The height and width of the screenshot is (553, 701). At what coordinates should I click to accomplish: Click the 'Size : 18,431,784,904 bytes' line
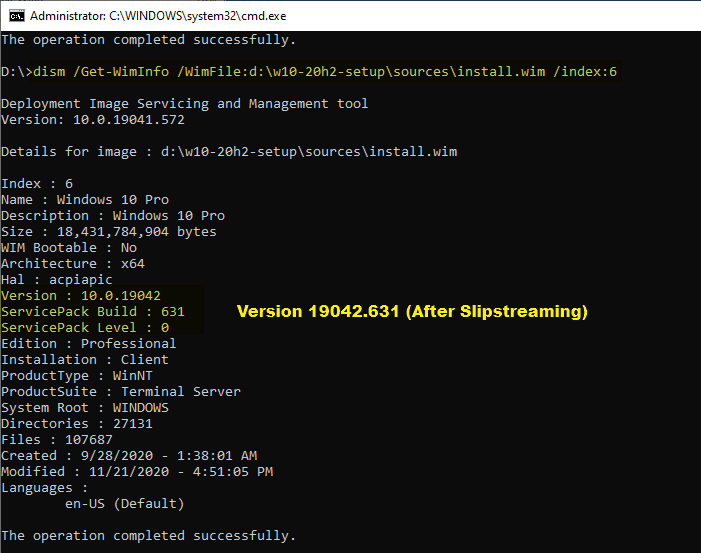tap(109, 232)
